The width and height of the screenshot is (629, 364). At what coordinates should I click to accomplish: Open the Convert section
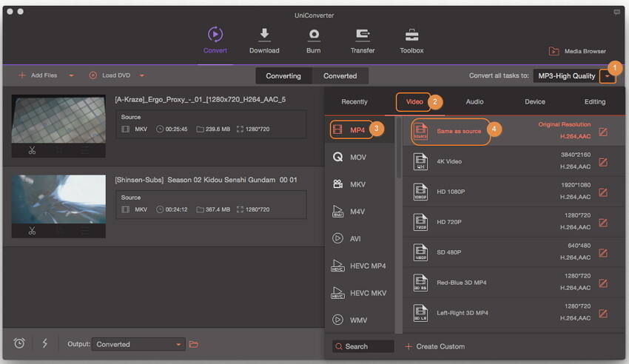pos(215,40)
